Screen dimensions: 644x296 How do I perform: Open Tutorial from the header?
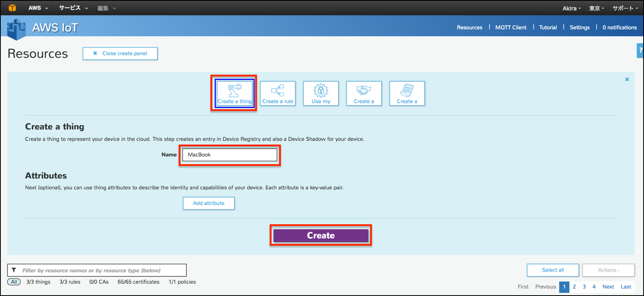pyautogui.click(x=548, y=27)
